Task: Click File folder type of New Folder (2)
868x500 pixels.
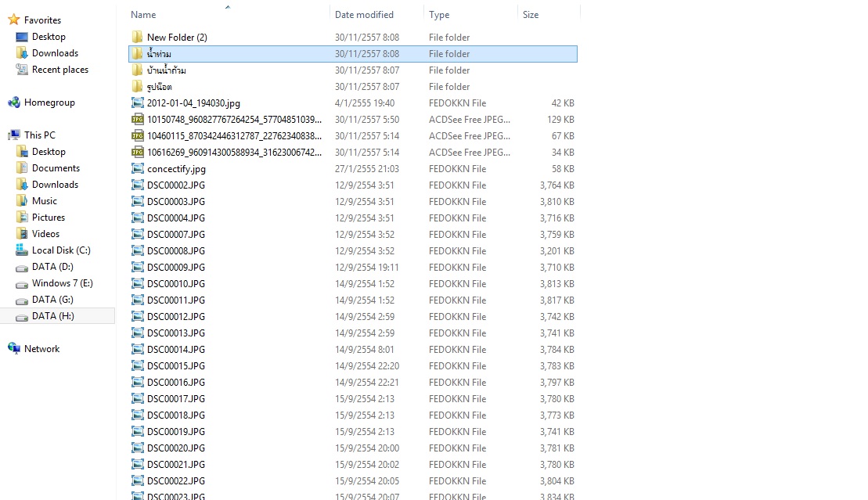Action: (x=449, y=37)
